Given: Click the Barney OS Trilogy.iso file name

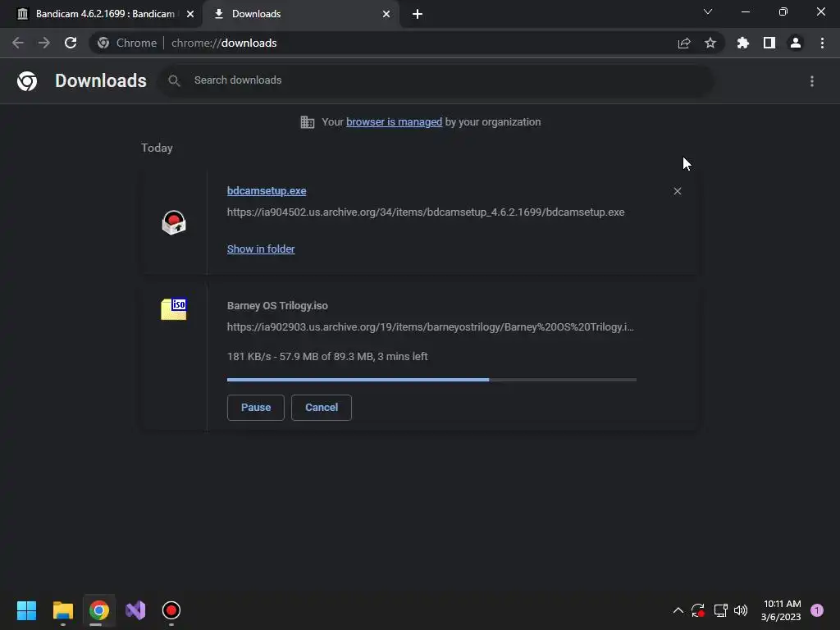Looking at the screenshot, I should tap(277, 306).
